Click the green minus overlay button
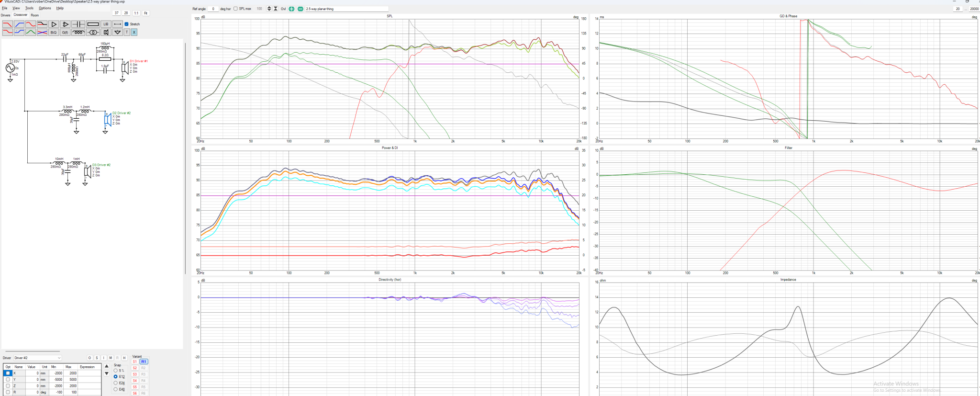 pos(300,9)
